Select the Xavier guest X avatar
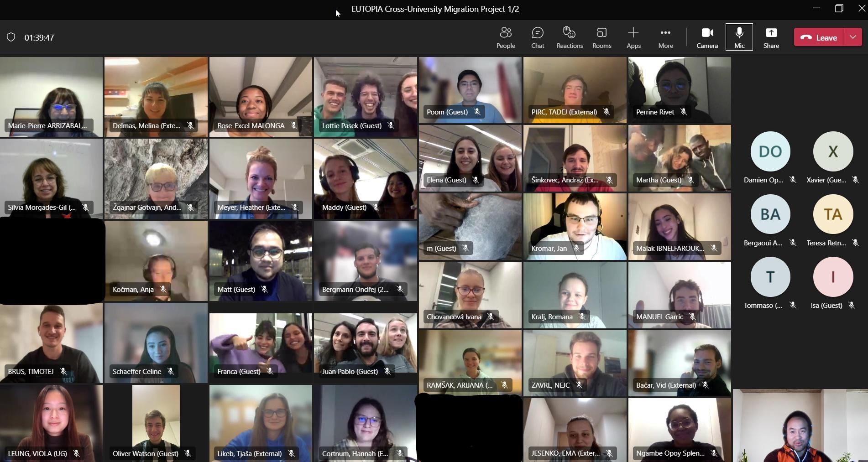 pos(833,151)
